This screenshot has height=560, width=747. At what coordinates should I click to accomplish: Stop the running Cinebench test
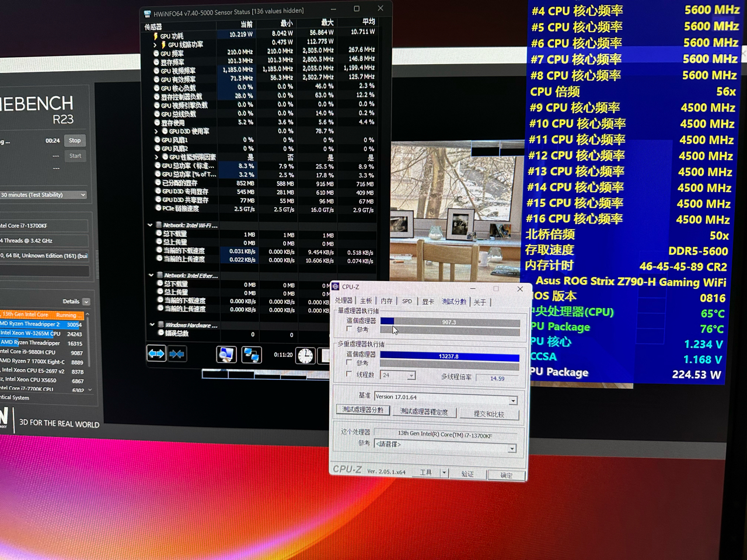(75, 141)
